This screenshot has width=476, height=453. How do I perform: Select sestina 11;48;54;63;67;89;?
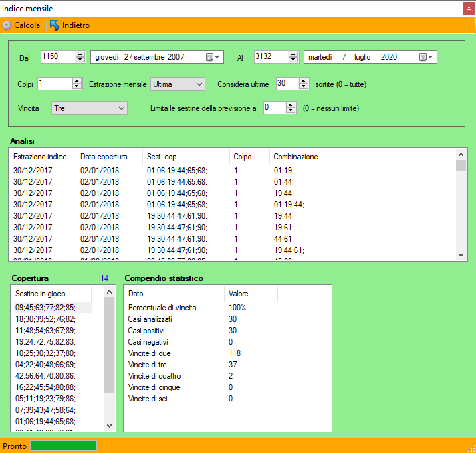pos(52,331)
